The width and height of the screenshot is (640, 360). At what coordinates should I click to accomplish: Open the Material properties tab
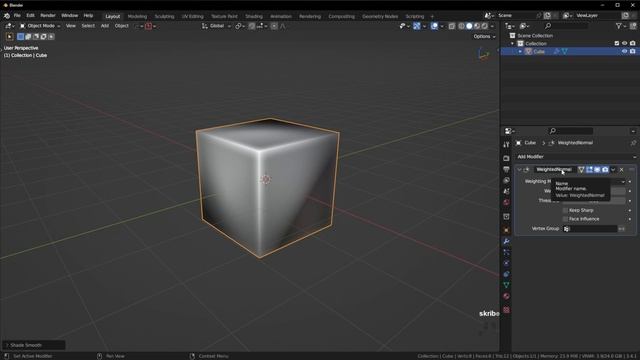tap(506, 296)
